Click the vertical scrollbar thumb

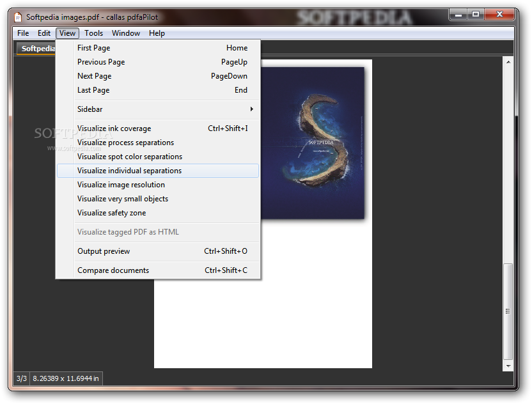(x=508, y=311)
